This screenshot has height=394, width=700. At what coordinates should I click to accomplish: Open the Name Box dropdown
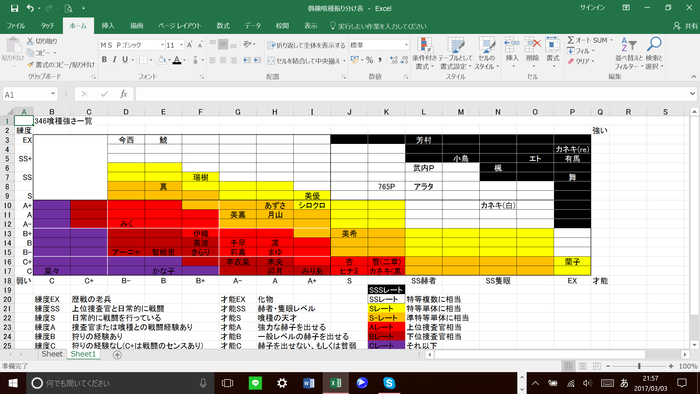tap(53, 94)
